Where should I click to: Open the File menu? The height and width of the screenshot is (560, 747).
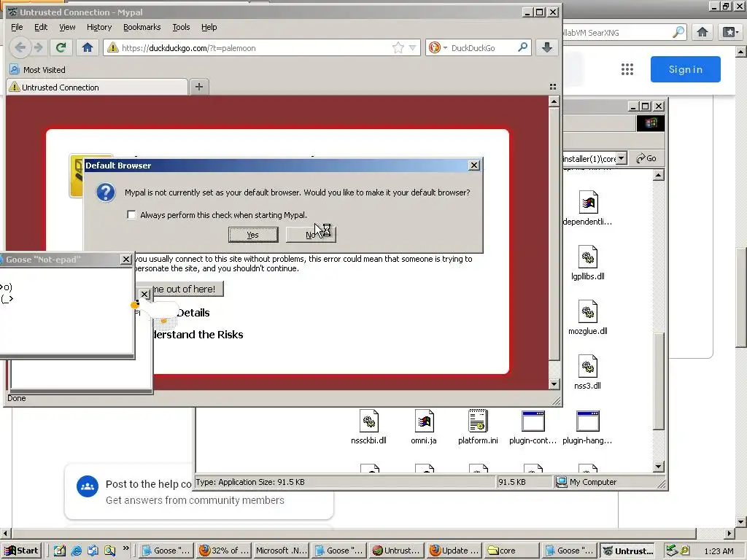[x=17, y=27]
